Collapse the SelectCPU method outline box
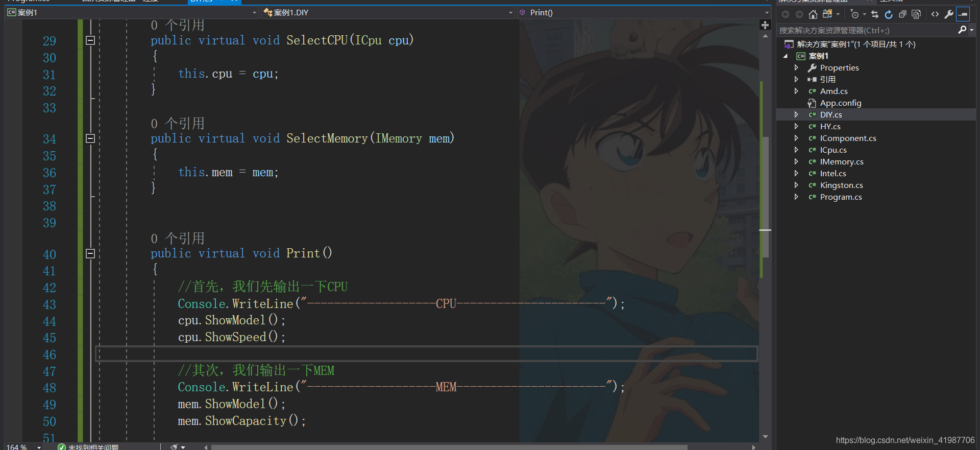The width and height of the screenshot is (980, 450). point(90,40)
